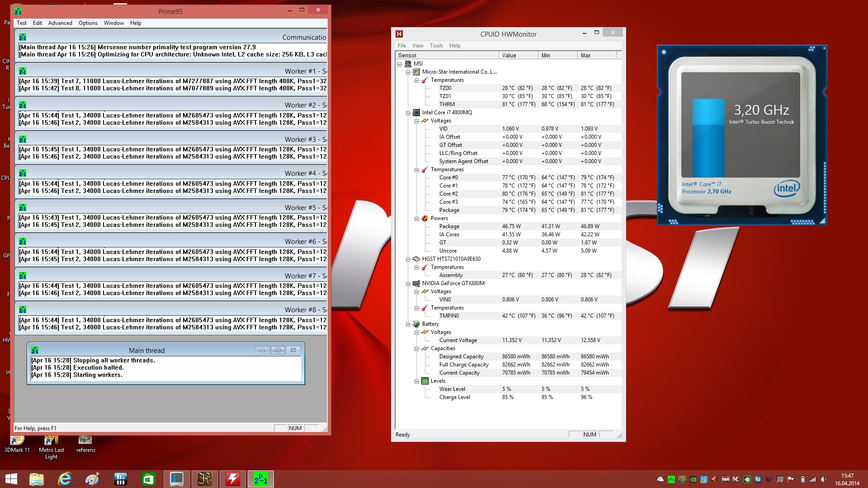Click the Intel Turbo Boost frequency bar
The image size is (868, 488).
coord(708,138)
